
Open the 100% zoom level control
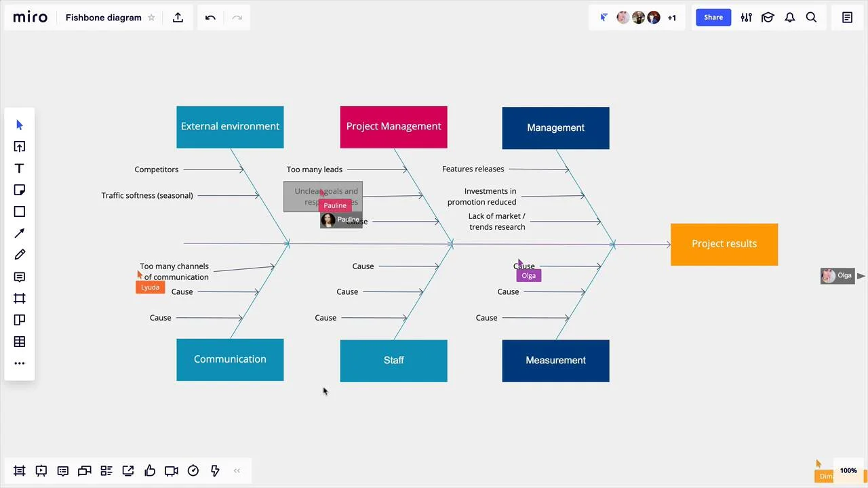tap(848, 470)
